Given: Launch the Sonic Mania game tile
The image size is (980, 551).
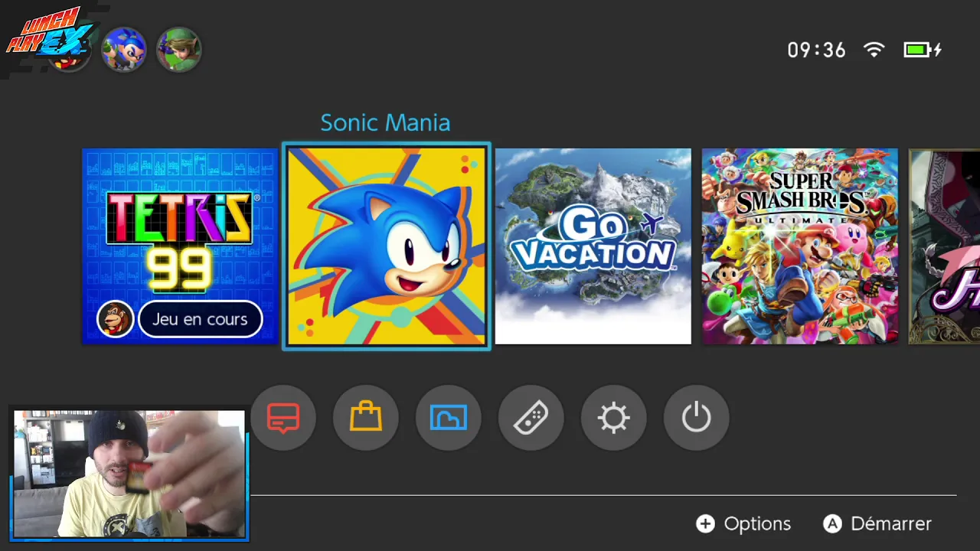Looking at the screenshot, I should [x=387, y=246].
